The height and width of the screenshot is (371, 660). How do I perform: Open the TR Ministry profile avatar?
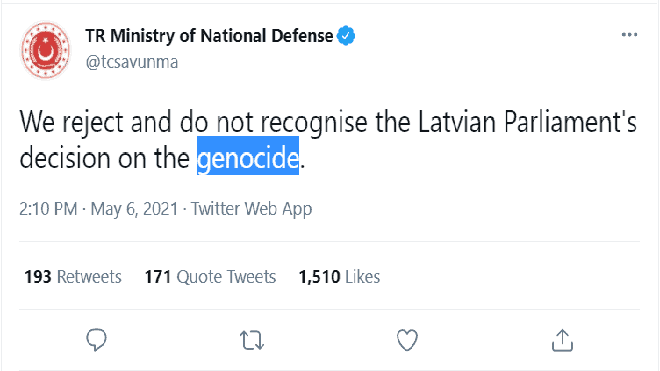pyautogui.click(x=45, y=51)
